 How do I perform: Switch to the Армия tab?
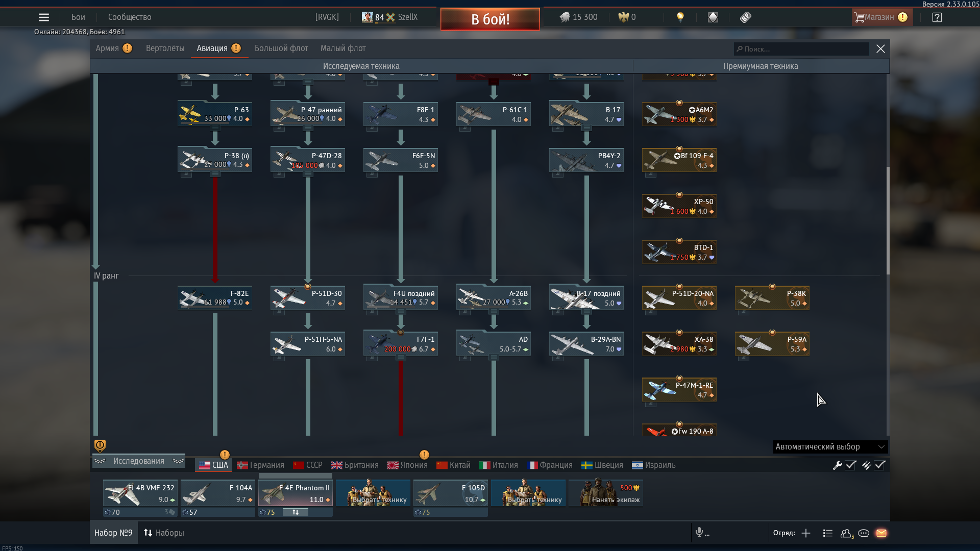pos(114,48)
